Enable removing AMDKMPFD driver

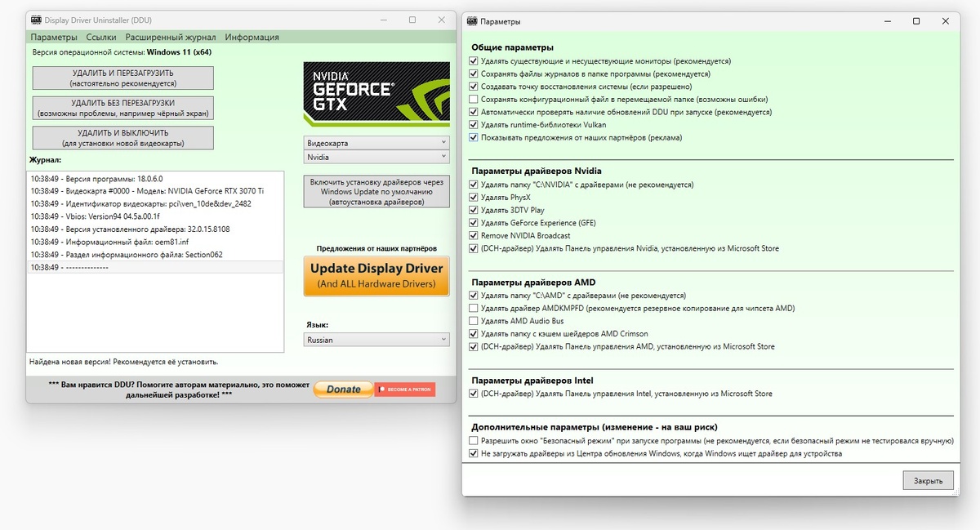[x=474, y=308]
